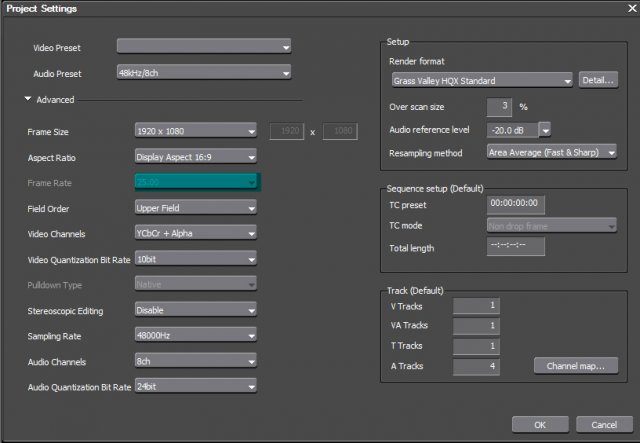Image resolution: width=640 pixels, height=443 pixels.
Task: Click the Detail... button
Action: click(598, 80)
